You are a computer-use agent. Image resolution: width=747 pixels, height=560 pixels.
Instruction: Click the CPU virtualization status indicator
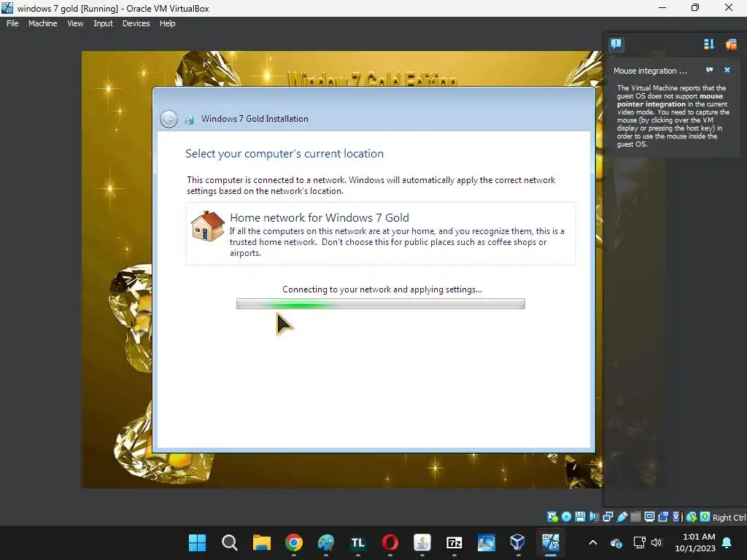pos(678,517)
